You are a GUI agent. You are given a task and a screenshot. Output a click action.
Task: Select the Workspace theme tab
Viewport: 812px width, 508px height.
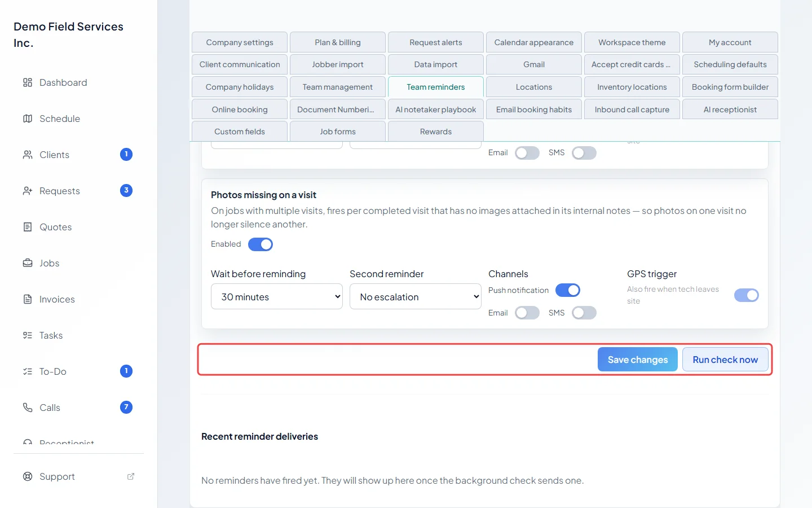[x=632, y=42]
